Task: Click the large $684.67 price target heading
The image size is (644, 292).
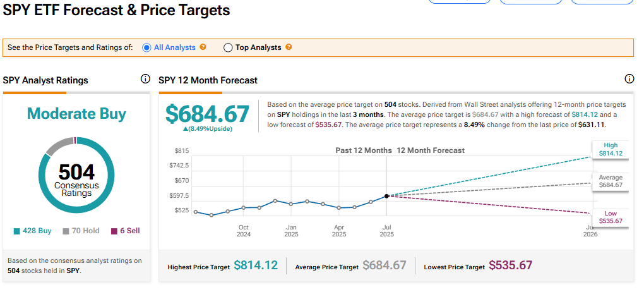Action: [208, 114]
